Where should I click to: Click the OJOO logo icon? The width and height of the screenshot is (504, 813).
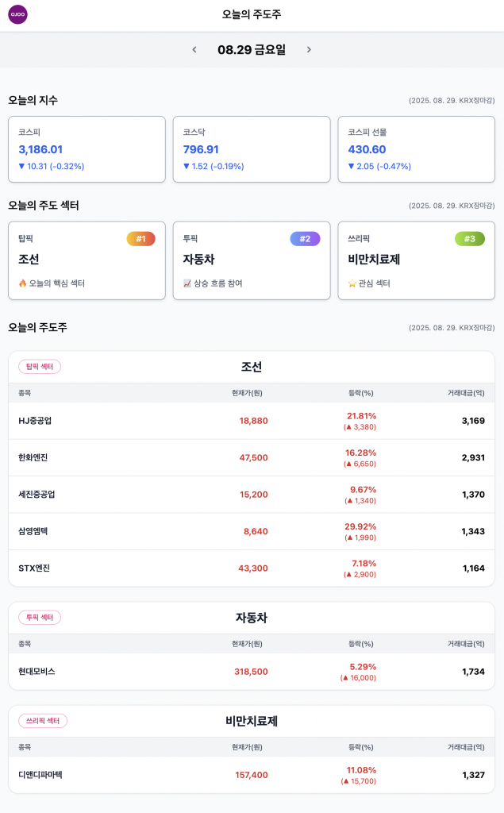tap(17, 14)
